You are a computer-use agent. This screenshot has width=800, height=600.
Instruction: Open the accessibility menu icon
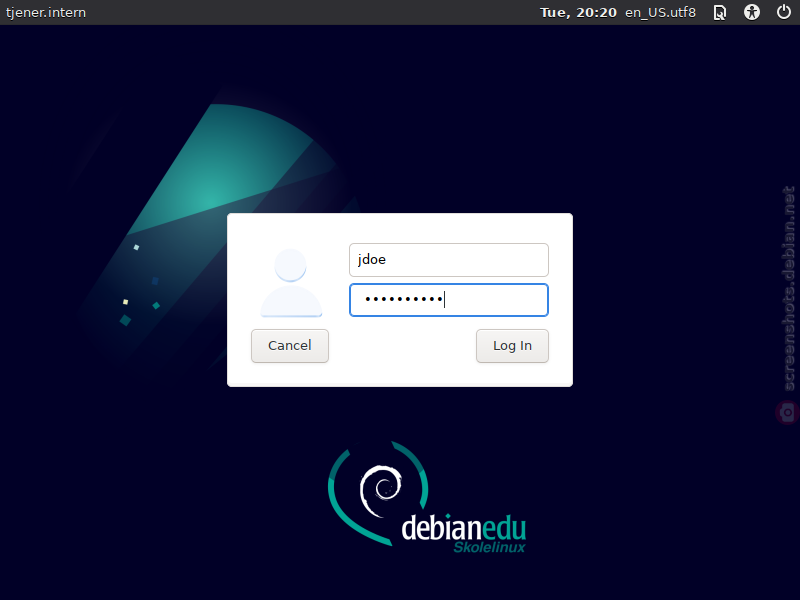click(752, 12)
